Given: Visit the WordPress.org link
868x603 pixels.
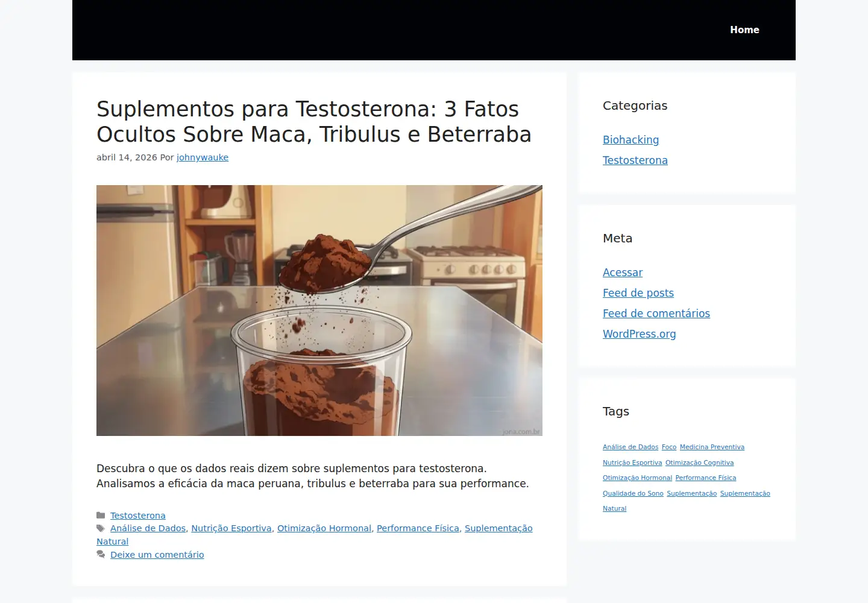Looking at the screenshot, I should tap(640, 334).
